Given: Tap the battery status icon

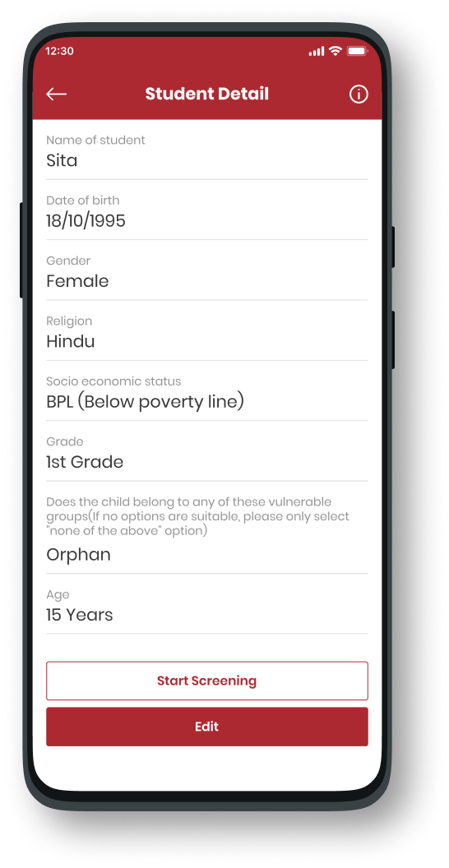Looking at the screenshot, I should (357, 51).
